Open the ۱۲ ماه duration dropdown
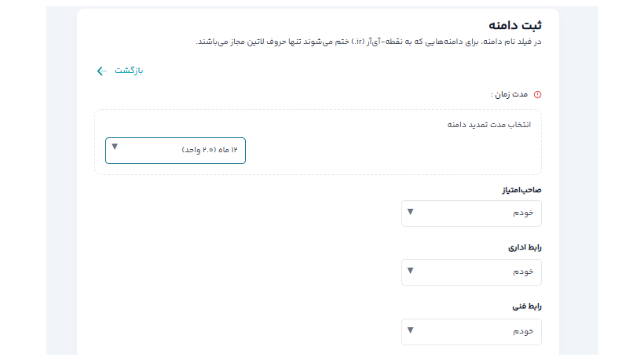 click(x=175, y=150)
